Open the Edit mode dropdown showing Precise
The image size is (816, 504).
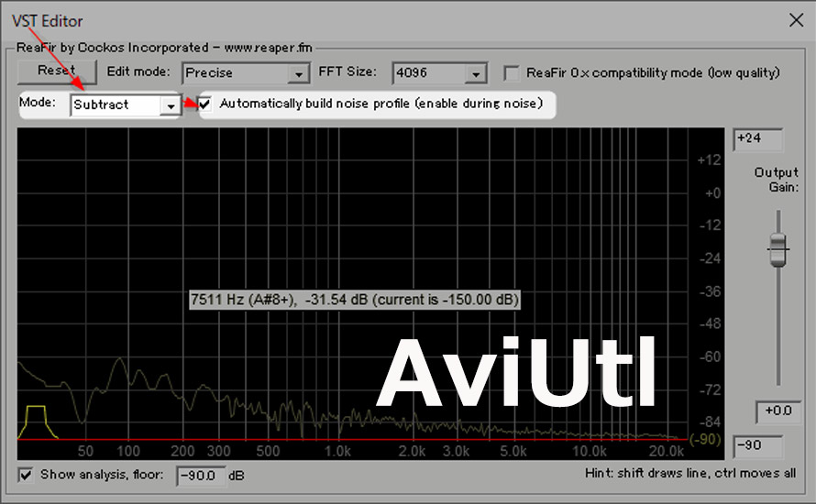pos(298,74)
